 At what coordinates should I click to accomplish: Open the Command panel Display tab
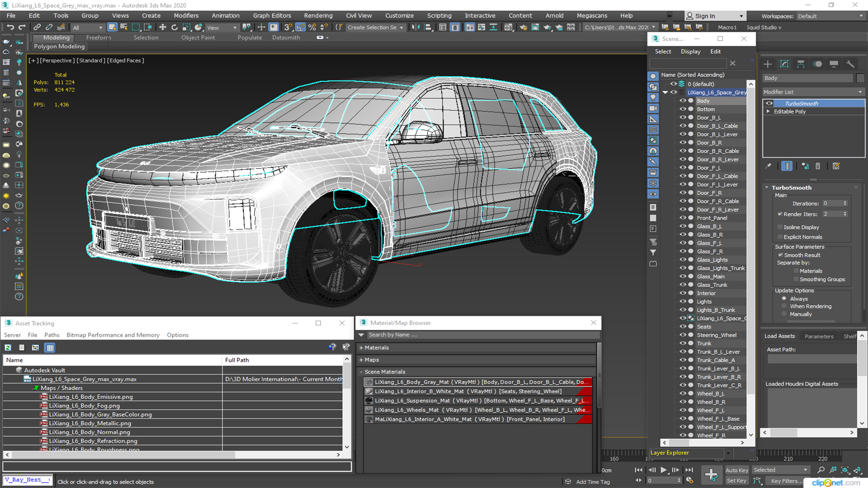834,64
